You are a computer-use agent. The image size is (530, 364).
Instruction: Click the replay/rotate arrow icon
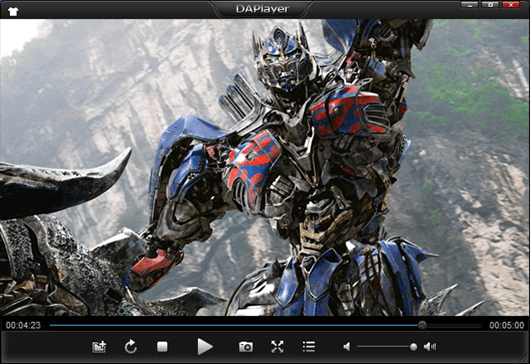[x=130, y=347]
